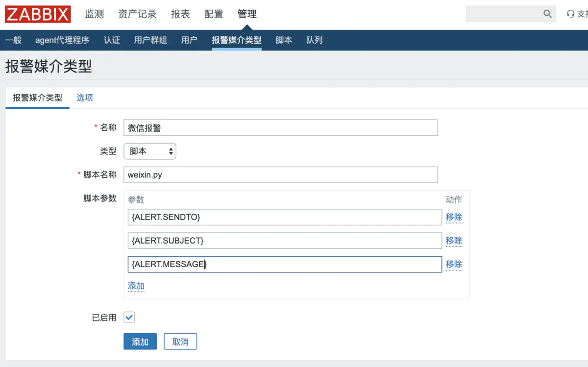Screen dimensions: 588x367
Task: Open the 报表 top menu
Action: 180,14
